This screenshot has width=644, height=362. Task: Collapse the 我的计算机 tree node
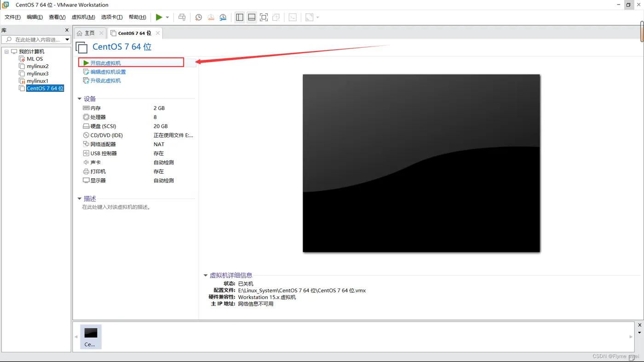pos(6,51)
